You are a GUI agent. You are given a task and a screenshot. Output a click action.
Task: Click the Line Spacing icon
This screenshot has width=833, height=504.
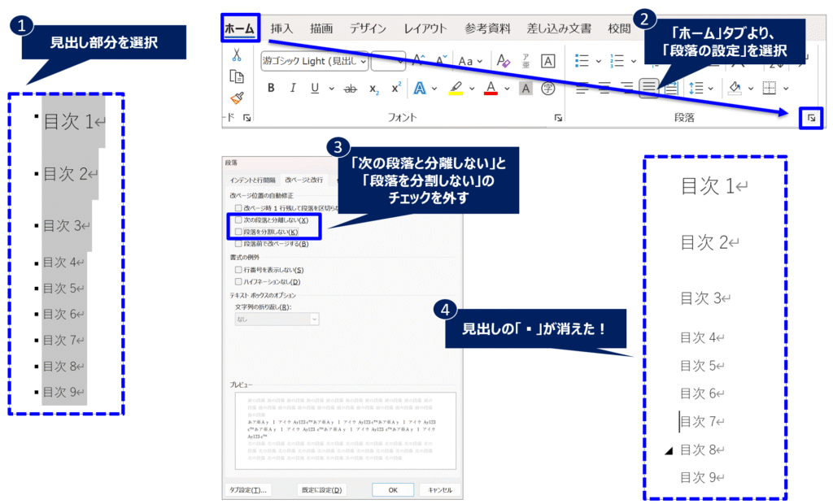coord(696,88)
